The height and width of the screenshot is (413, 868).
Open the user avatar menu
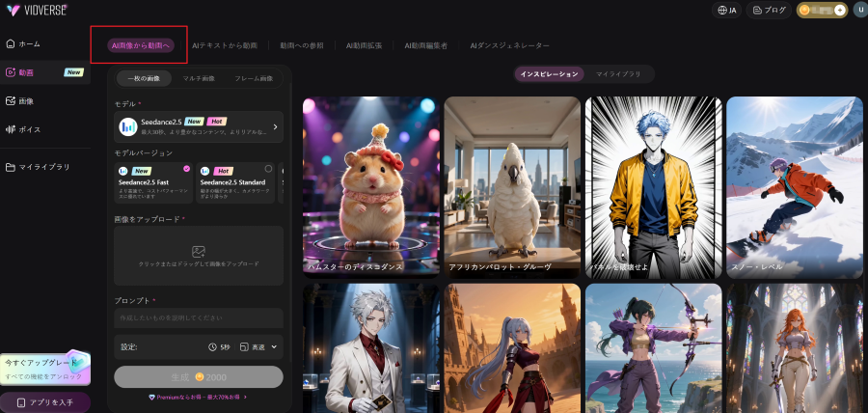[x=859, y=10]
